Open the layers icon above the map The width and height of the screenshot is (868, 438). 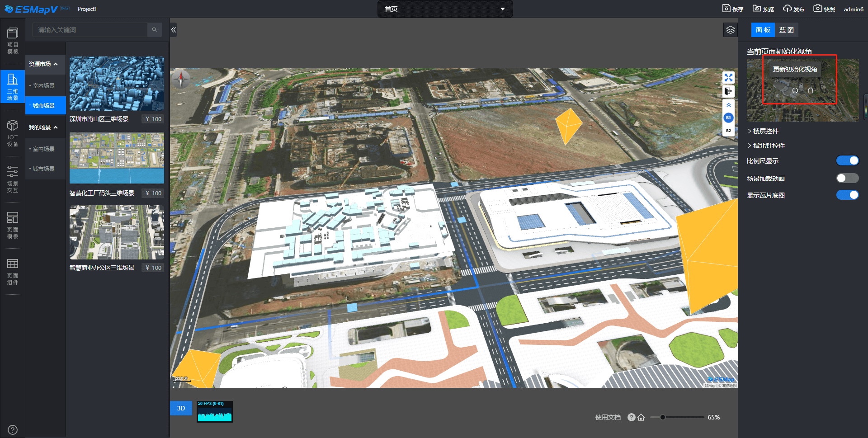(x=730, y=30)
